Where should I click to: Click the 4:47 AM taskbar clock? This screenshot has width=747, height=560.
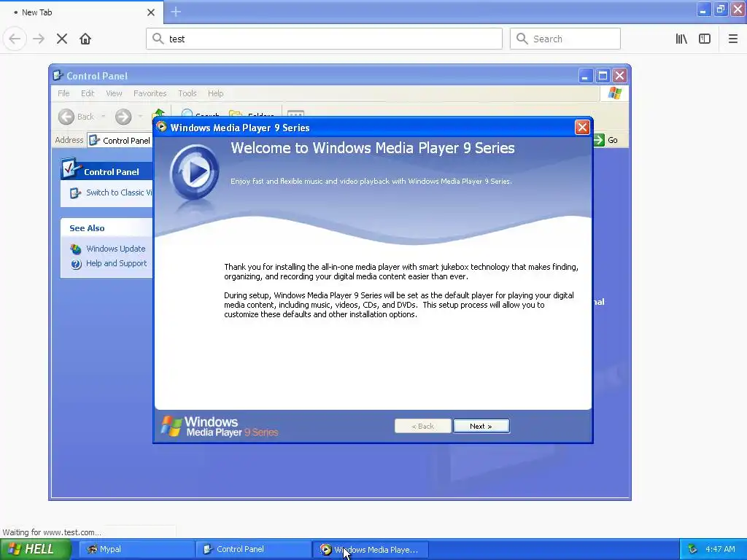(x=720, y=549)
